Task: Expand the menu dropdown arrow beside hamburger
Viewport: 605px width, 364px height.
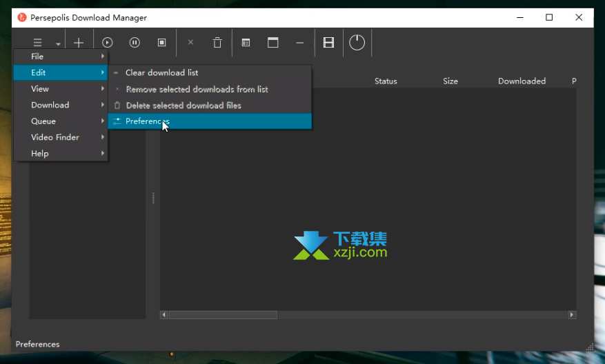Action: 58,44
